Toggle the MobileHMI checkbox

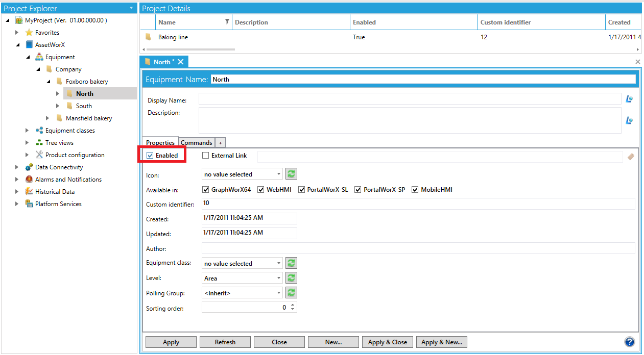[x=415, y=190]
